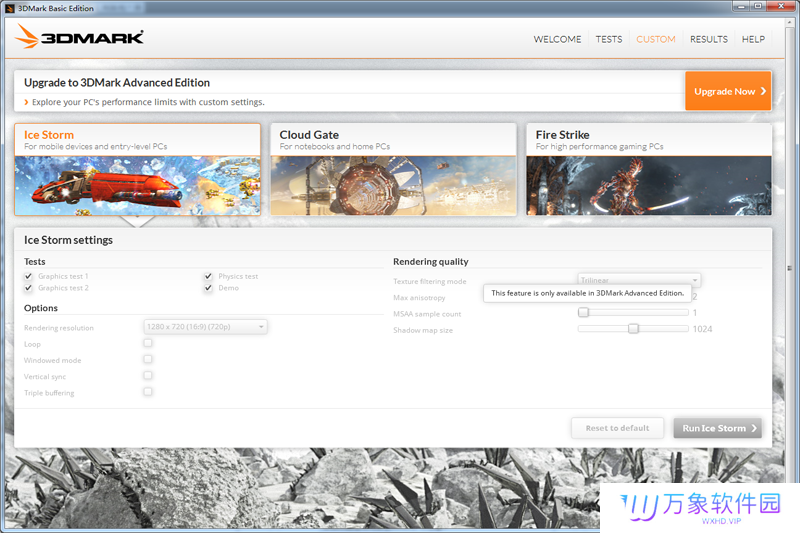Click the Max anisotropy label
The height and width of the screenshot is (533, 800).
[x=419, y=297]
